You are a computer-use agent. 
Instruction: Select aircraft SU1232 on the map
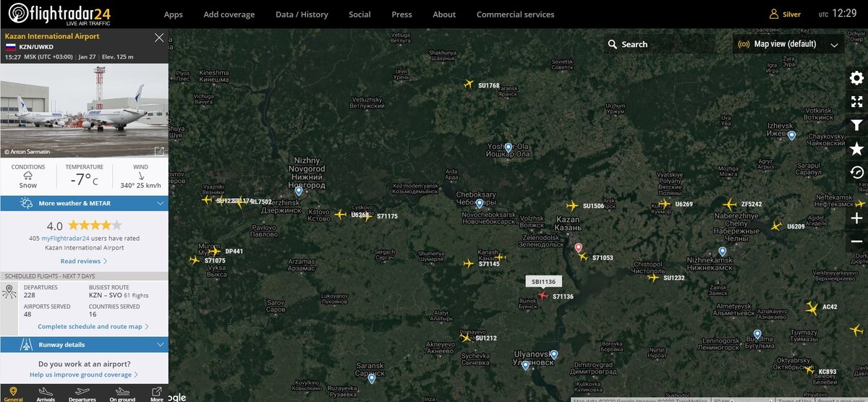[x=653, y=278]
